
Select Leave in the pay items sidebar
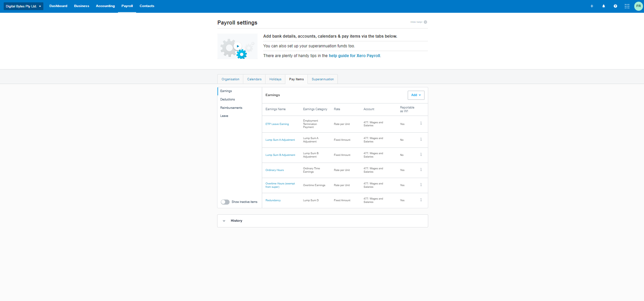tap(224, 116)
